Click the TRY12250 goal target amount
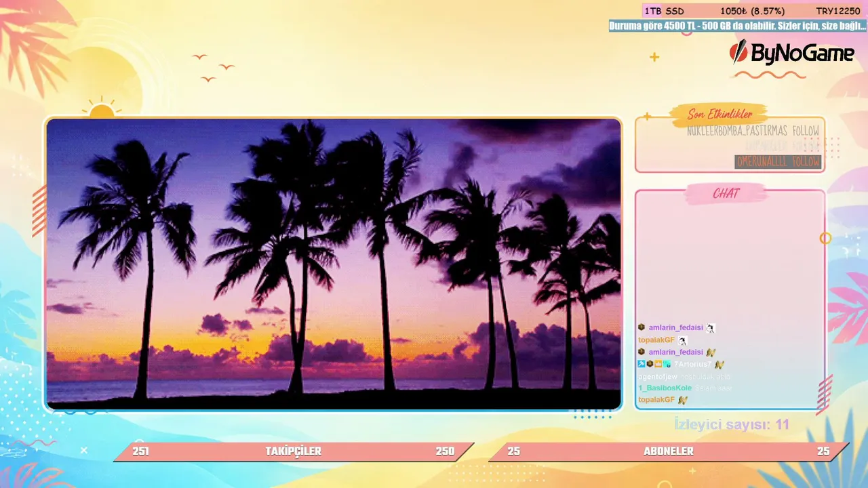 837,11
